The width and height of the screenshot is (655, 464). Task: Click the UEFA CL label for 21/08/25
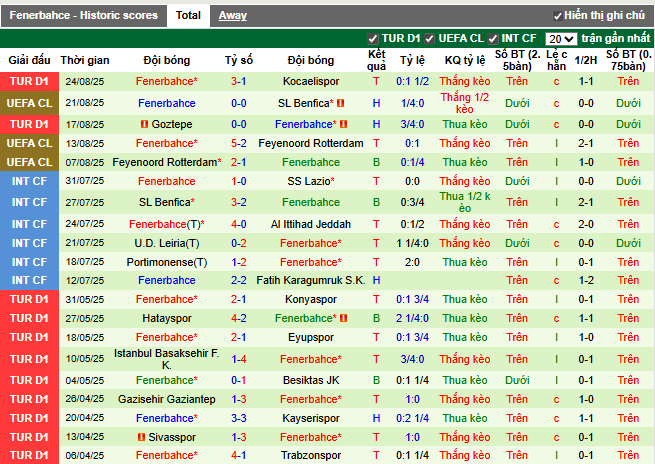(x=29, y=103)
